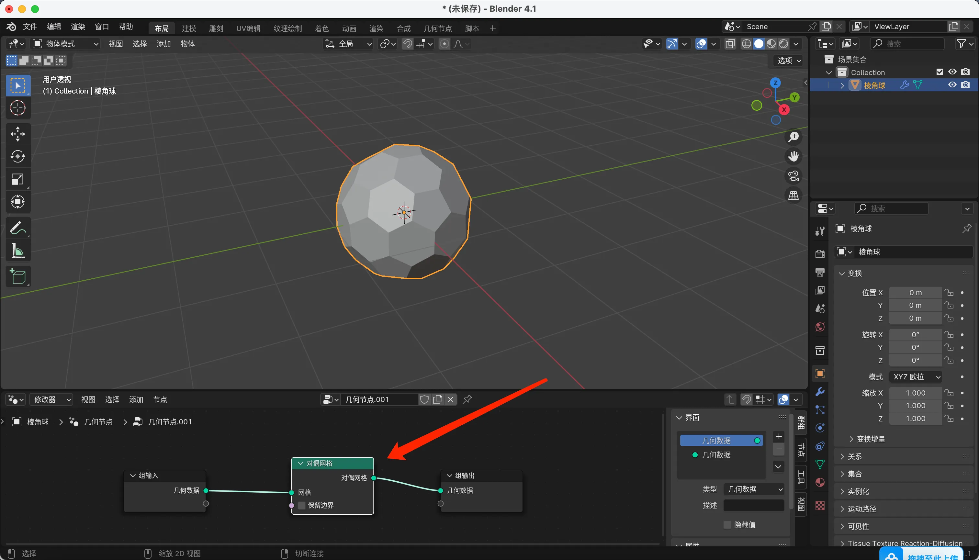Screen dimensions: 979x560
Task: Click the 位置 X value field
Action: tap(915, 293)
